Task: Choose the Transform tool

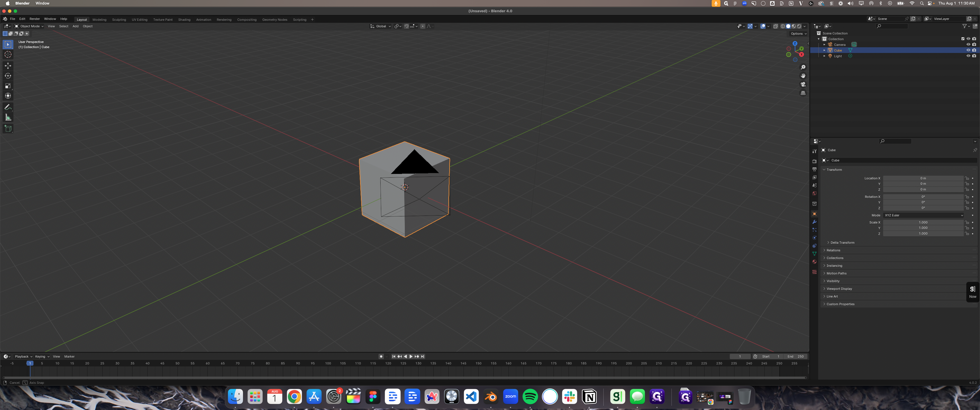Action: [8, 95]
